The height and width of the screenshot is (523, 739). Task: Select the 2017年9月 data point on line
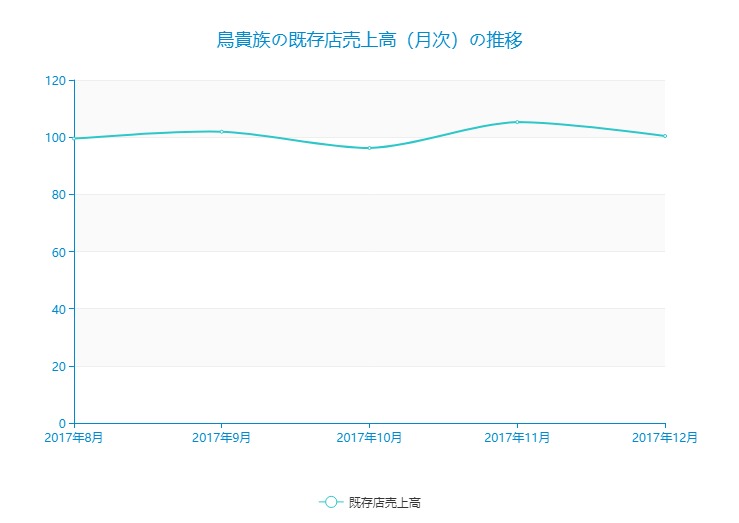pyautogui.click(x=221, y=132)
